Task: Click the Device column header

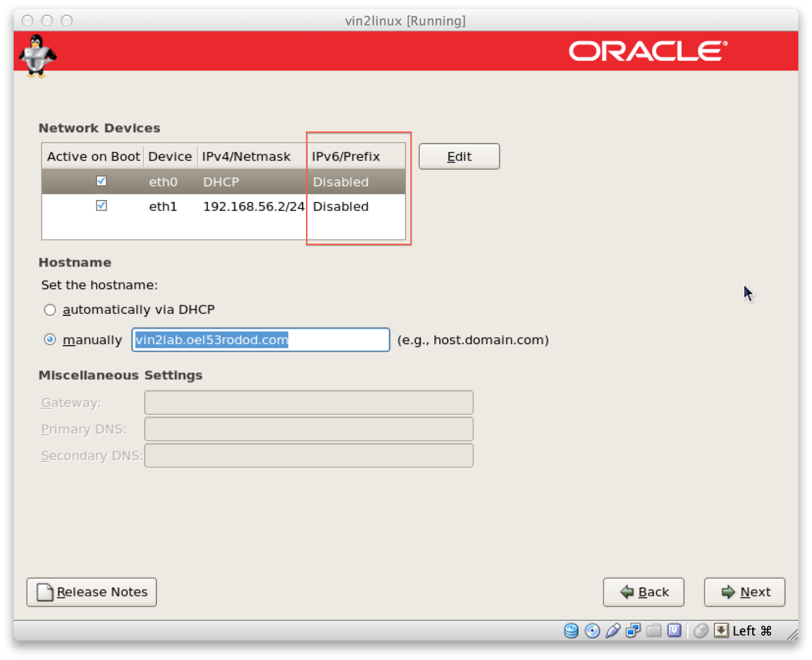Action: (x=171, y=156)
